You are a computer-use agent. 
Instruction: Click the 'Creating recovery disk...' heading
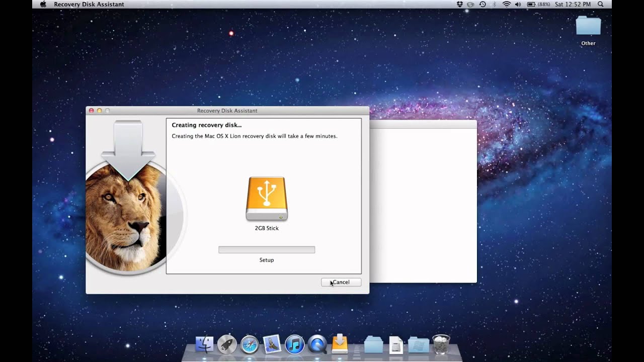coord(207,125)
